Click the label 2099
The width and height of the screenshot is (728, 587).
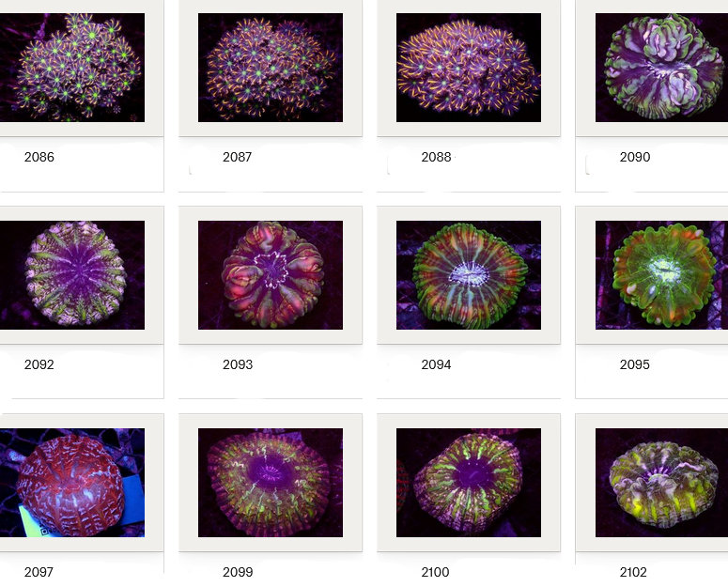238,572
